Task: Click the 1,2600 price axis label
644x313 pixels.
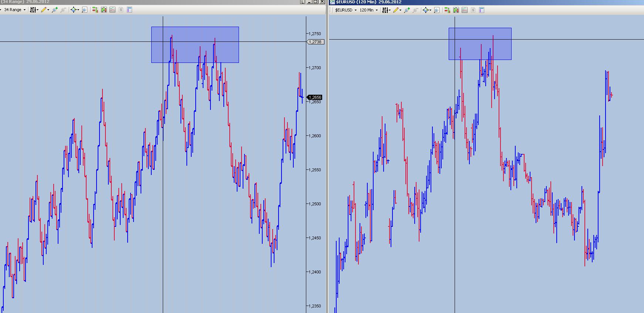Action: coord(315,136)
